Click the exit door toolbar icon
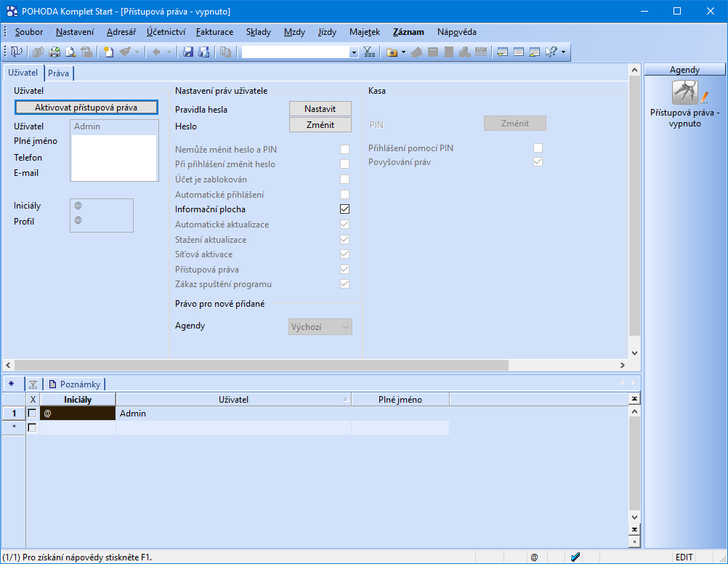 pyautogui.click(x=17, y=52)
